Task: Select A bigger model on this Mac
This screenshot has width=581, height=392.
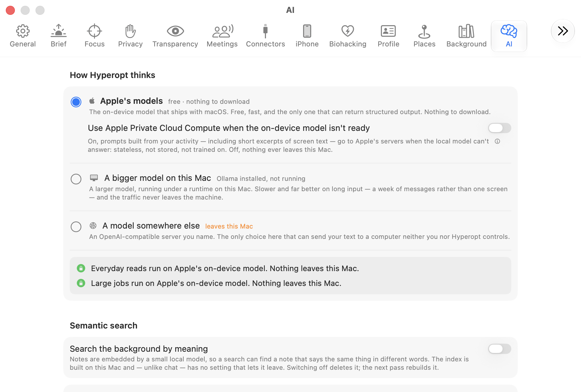Action: click(x=76, y=179)
